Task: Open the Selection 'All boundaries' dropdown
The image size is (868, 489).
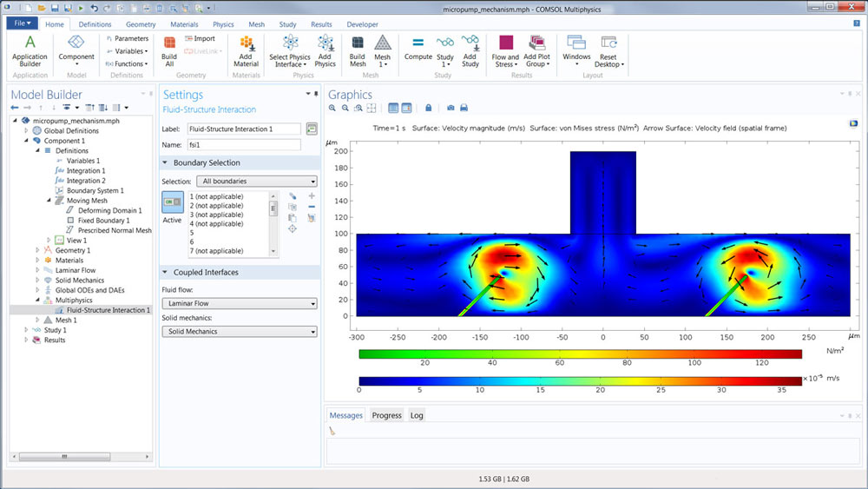Action: [x=257, y=182]
